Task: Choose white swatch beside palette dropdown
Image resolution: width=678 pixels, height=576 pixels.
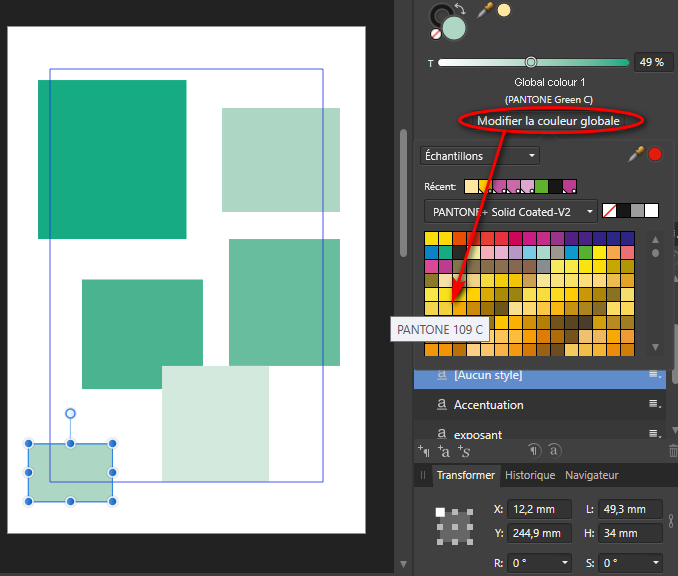Action: pyautogui.click(x=652, y=211)
